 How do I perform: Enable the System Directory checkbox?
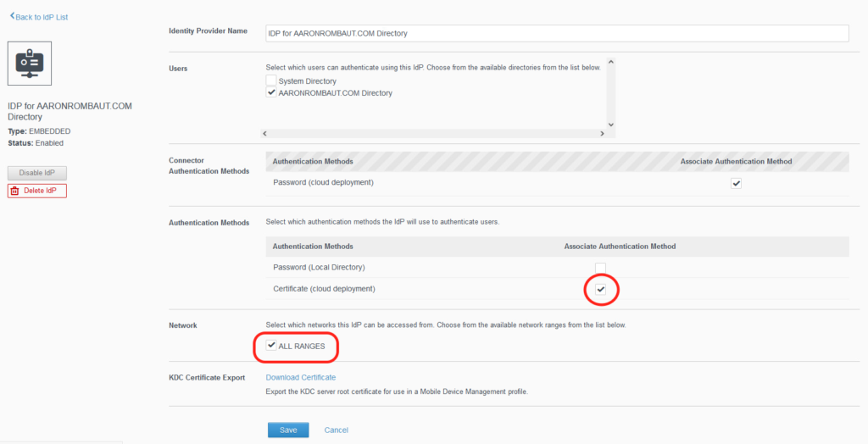click(x=271, y=81)
